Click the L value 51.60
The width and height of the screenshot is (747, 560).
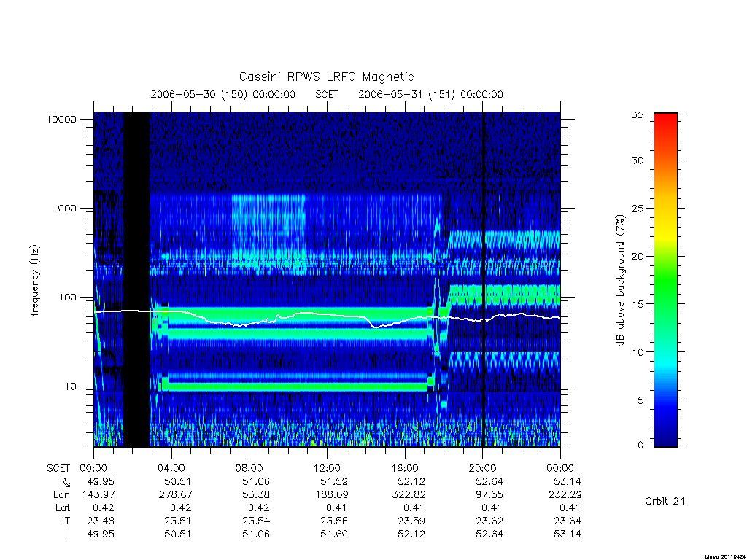point(334,534)
